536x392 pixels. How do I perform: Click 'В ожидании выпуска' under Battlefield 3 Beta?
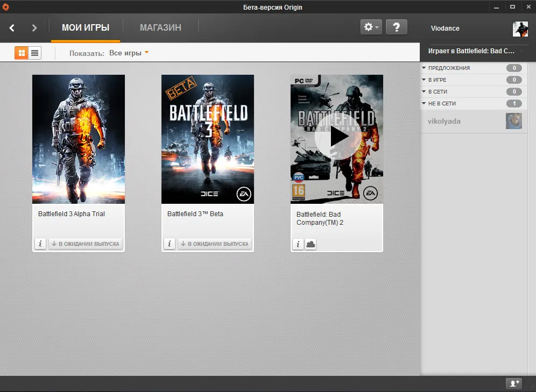[215, 244]
